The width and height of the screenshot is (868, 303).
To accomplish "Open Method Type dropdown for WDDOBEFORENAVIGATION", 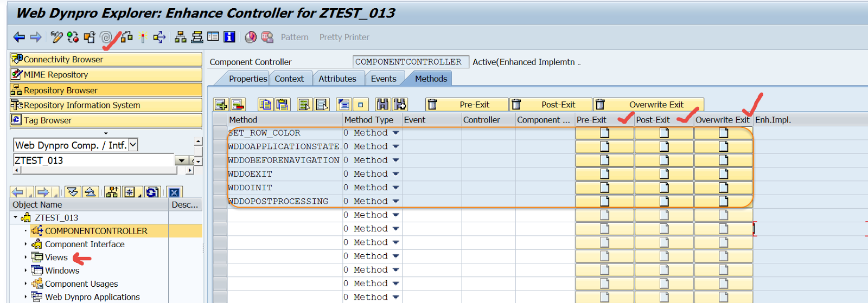I will 396,160.
